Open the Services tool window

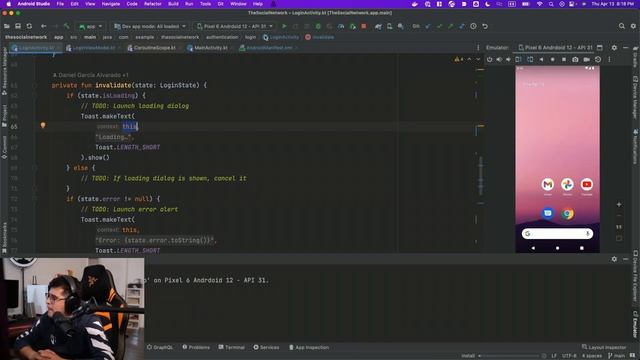[x=266, y=347]
